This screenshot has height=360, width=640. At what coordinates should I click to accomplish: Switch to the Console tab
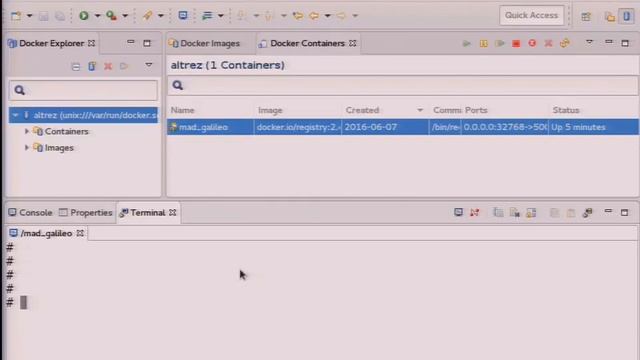[x=31, y=213]
